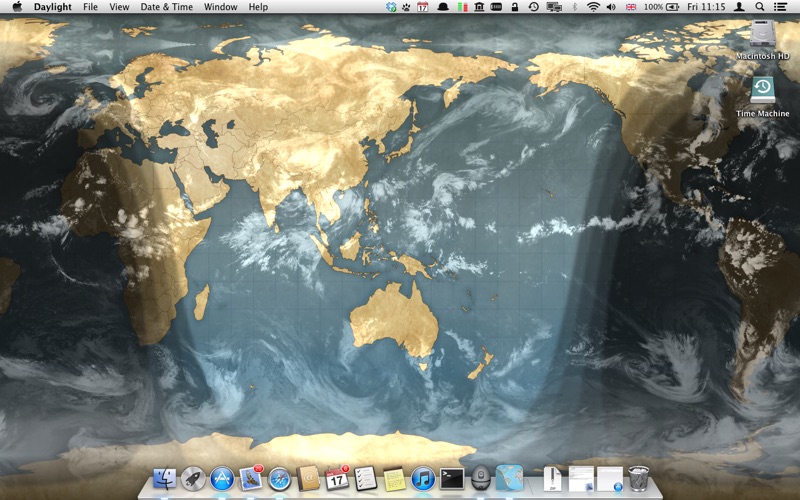Open Spotlight search magnifier in menu bar
Image resolution: width=800 pixels, height=500 pixels.
[x=760, y=7]
